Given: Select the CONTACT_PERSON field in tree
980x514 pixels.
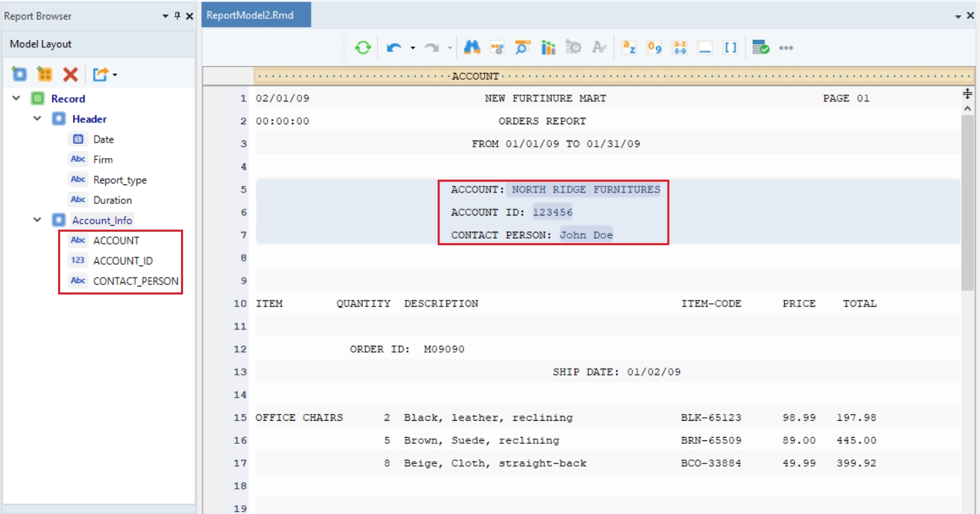Looking at the screenshot, I should point(135,281).
